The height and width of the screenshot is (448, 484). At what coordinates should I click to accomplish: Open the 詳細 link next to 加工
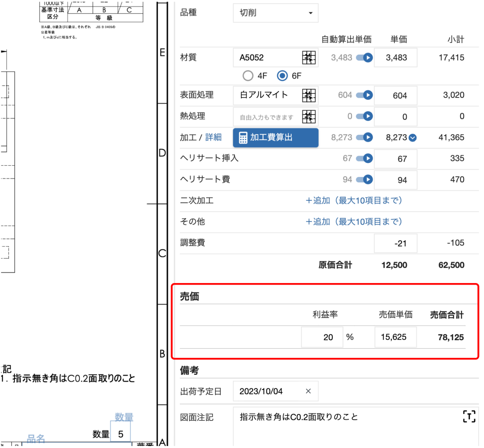point(213,137)
